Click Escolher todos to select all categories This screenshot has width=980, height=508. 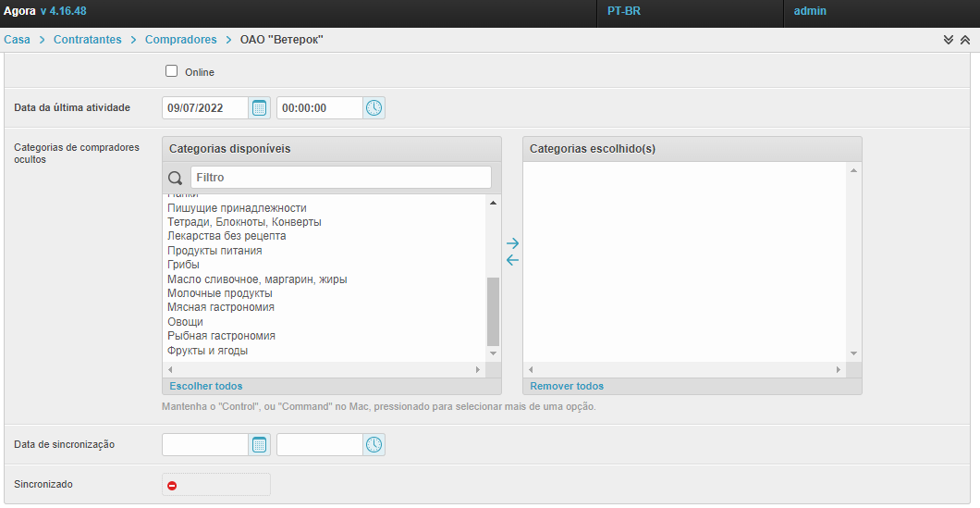pyautogui.click(x=205, y=386)
